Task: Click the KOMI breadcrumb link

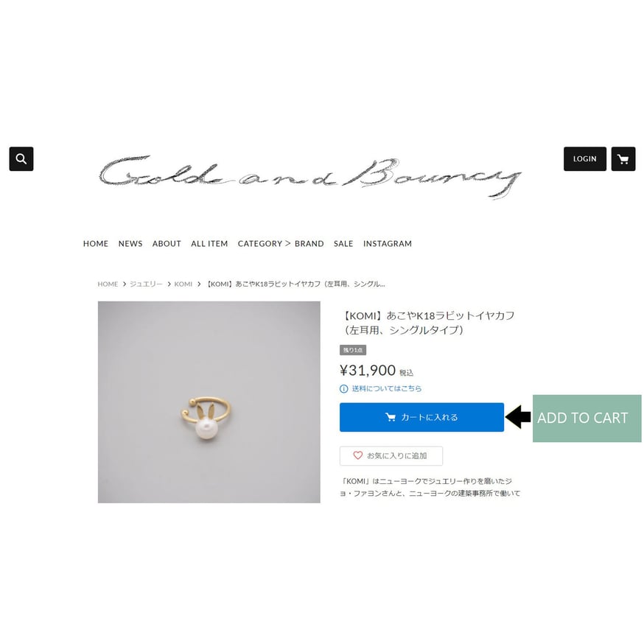Action: point(183,284)
